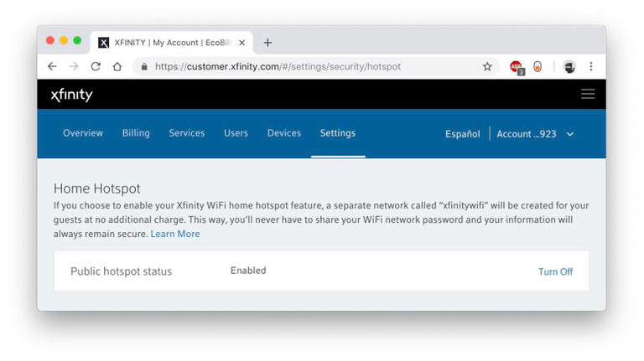Navigate to the Devices tab

(284, 133)
